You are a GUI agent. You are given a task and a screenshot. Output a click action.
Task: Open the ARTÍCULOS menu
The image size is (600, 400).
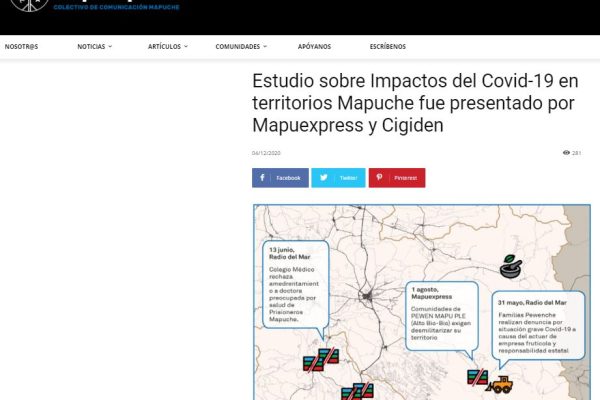pyautogui.click(x=164, y=47)
